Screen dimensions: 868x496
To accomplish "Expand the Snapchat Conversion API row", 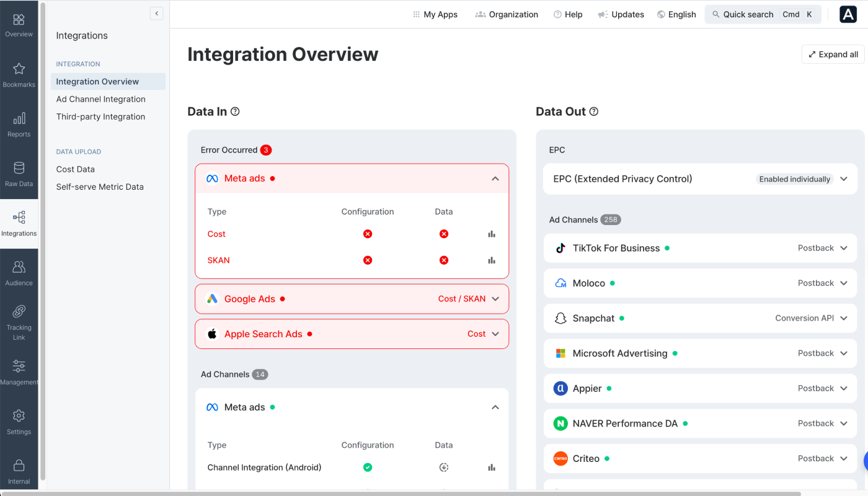I will (x=844, y=318).
